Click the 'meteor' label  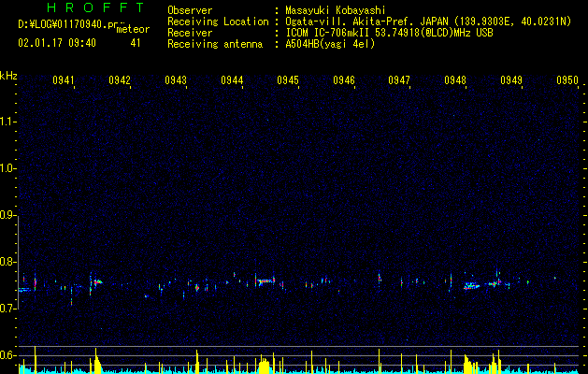point(133,29)
